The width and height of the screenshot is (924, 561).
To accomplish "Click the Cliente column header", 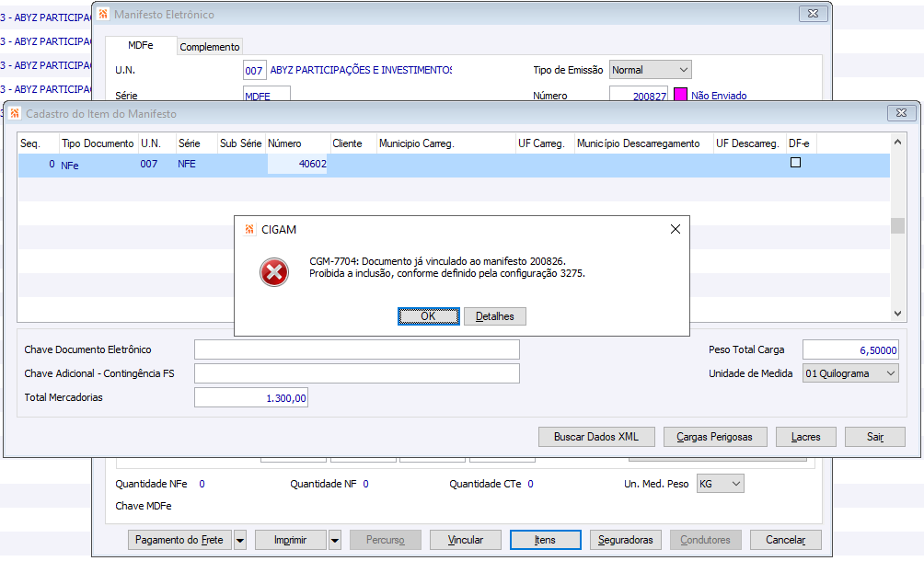I will (353, 143).
